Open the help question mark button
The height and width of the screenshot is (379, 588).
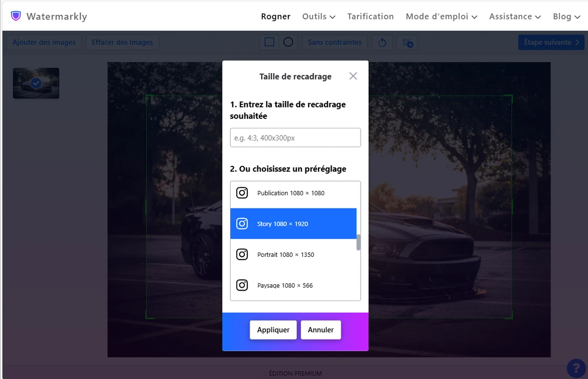[x=576, y=368]
